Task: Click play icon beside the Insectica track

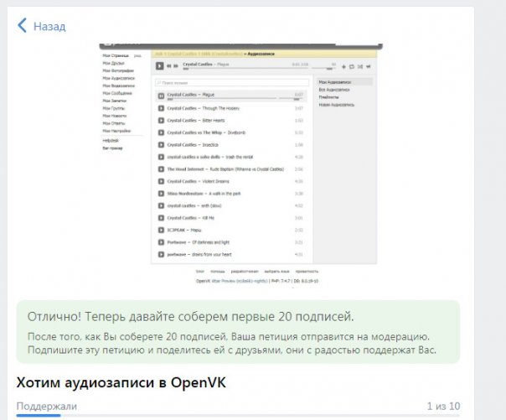Action: 161,145
